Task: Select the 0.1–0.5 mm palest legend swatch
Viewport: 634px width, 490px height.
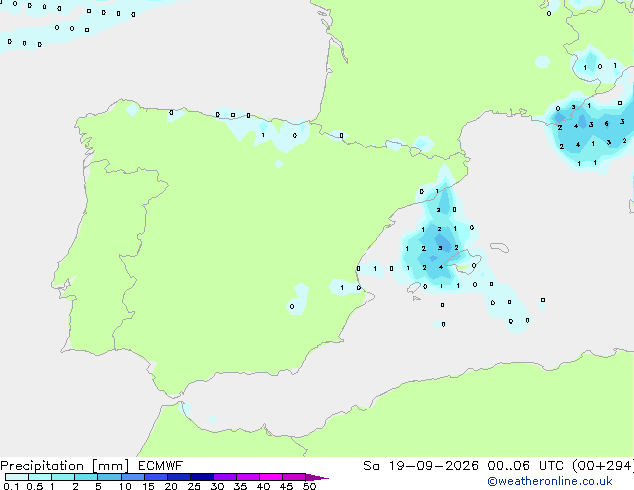Action: (17, 477)
